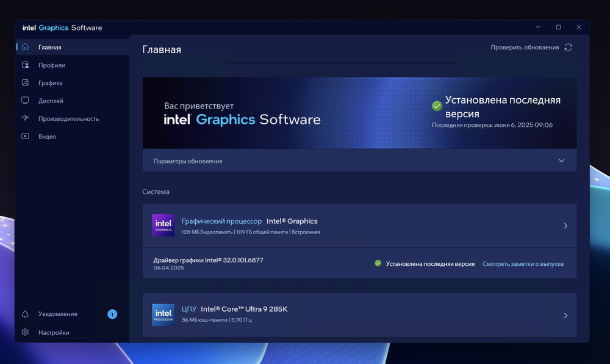This screenshot has width=610, height=364.
Task: Click the Intel Graphics Software title logo
Action: (x=62, y=27)
